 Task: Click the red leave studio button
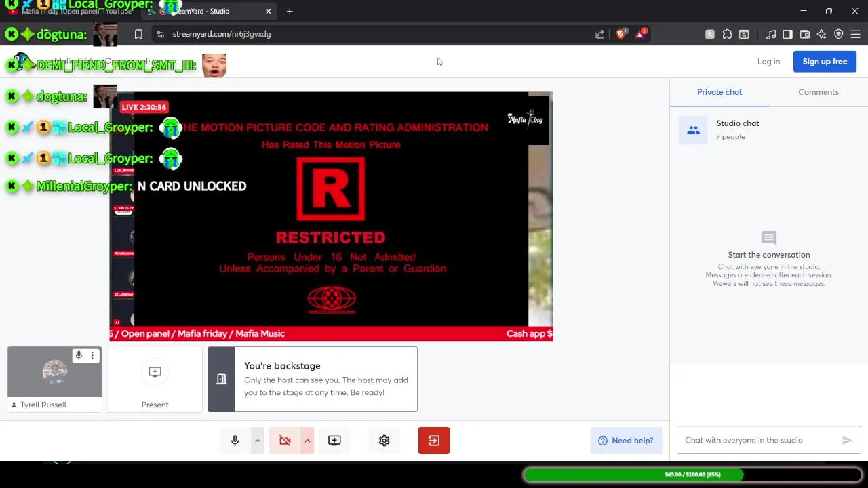tap(434, 441)
